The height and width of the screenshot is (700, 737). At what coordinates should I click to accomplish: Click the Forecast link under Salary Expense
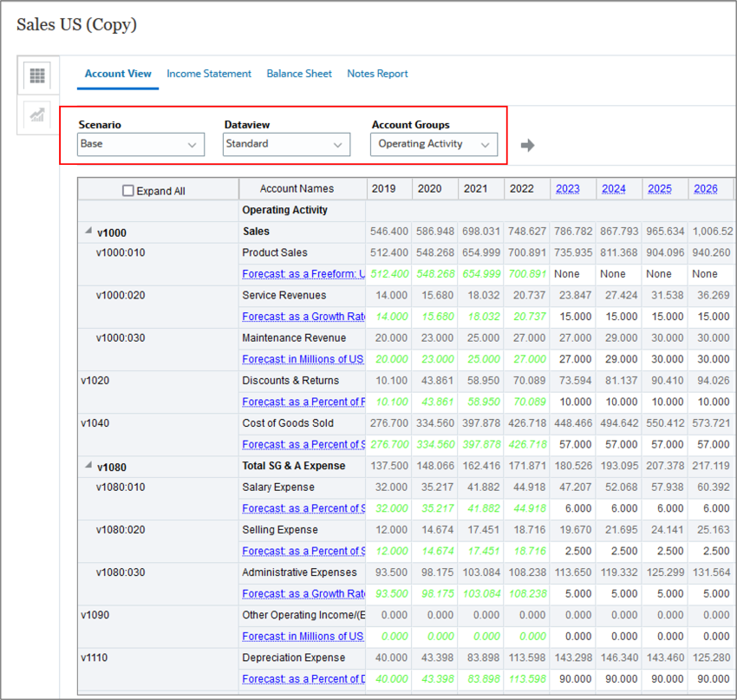[x=303, y=508]
